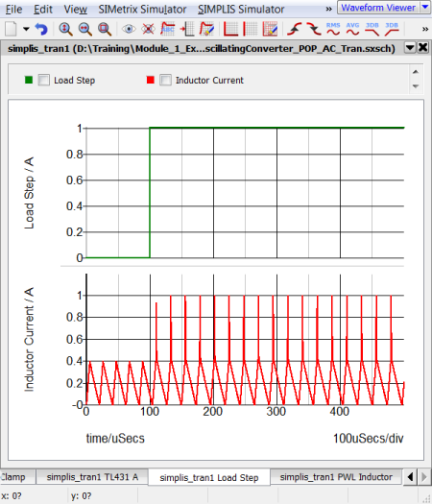Click the legend scroll down arrow
This screenshot has width=432, height=504.
(416, 86)
